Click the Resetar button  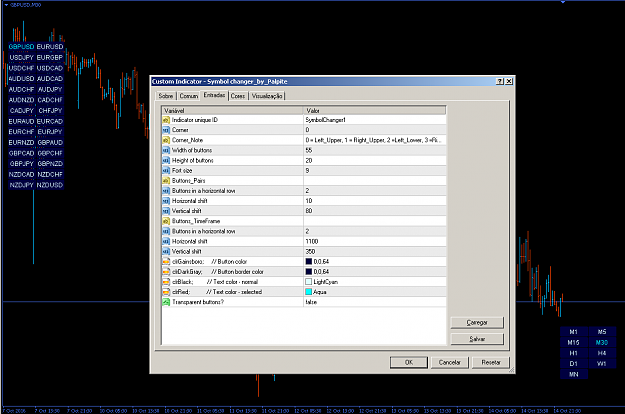(490, 362)
